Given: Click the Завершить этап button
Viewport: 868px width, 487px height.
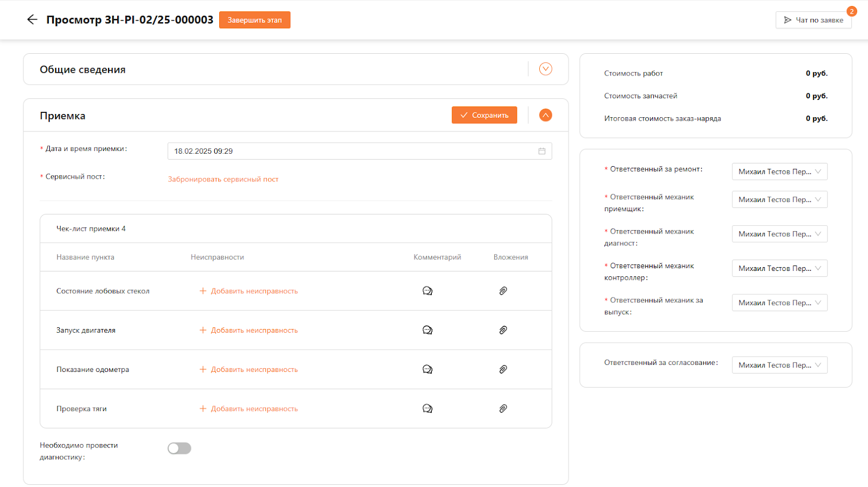Looking at the screenshot, I should click(x=254, y=20).
